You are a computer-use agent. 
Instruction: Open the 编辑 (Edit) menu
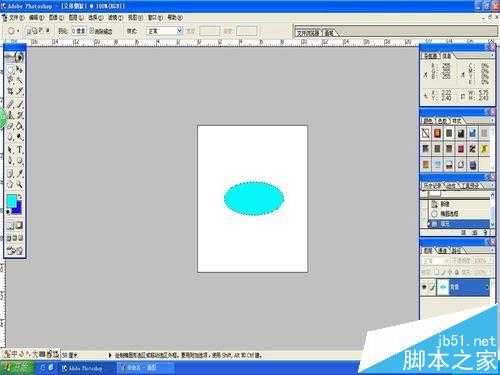(x=36, y=17)
